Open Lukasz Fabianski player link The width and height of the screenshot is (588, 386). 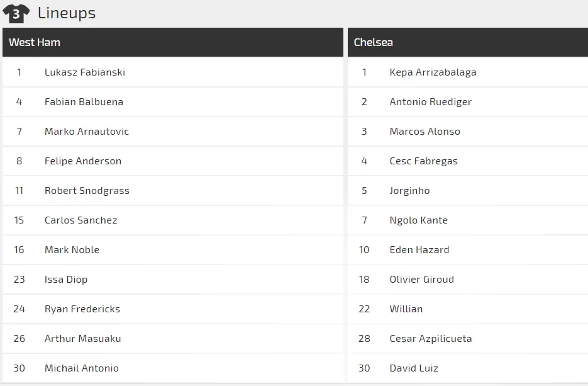point(85,72)
